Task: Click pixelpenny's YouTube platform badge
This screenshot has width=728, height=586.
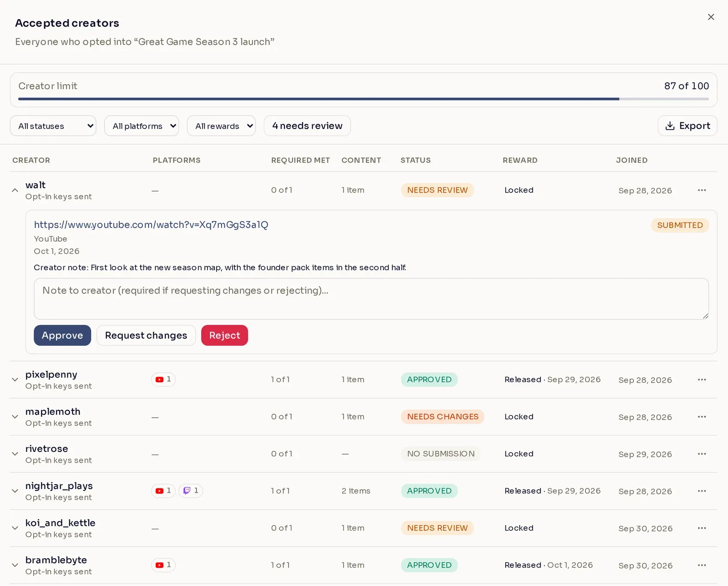Action: (163, 379)
